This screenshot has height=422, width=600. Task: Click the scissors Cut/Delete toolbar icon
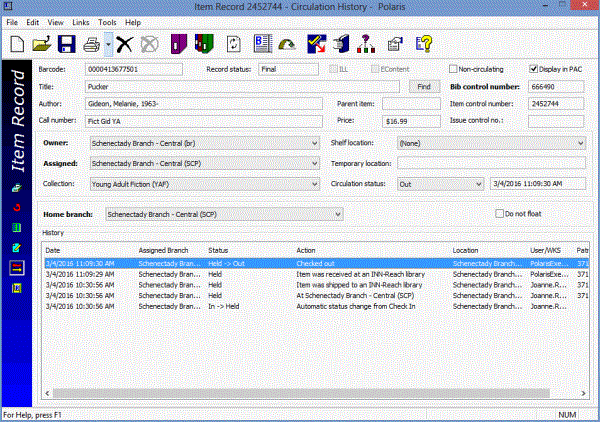125,44
